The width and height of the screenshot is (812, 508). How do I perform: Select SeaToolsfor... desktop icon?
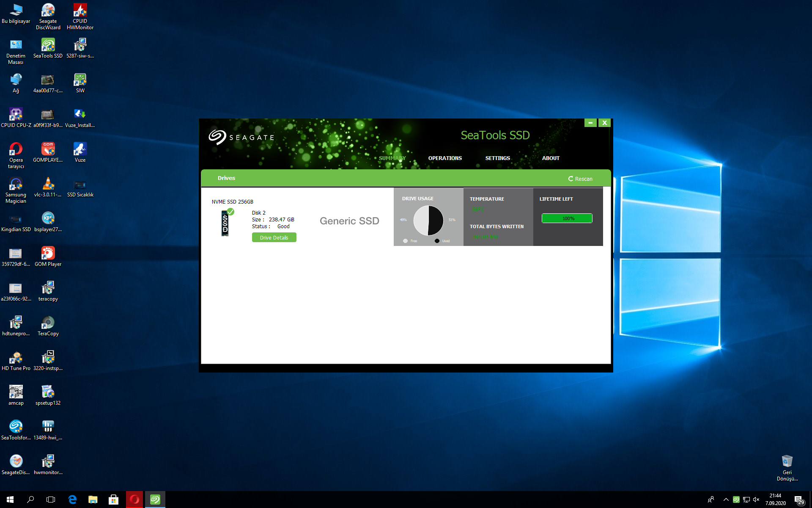[16, 430]
